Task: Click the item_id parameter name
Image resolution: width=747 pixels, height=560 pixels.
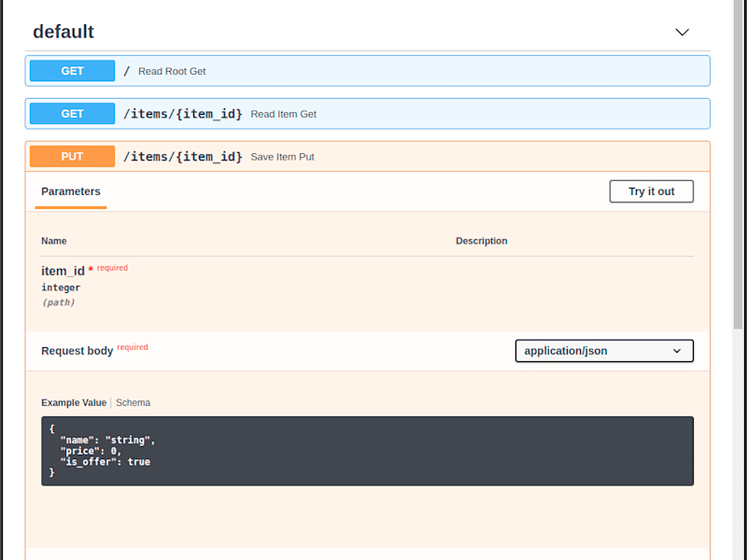Action: [63, 271]
